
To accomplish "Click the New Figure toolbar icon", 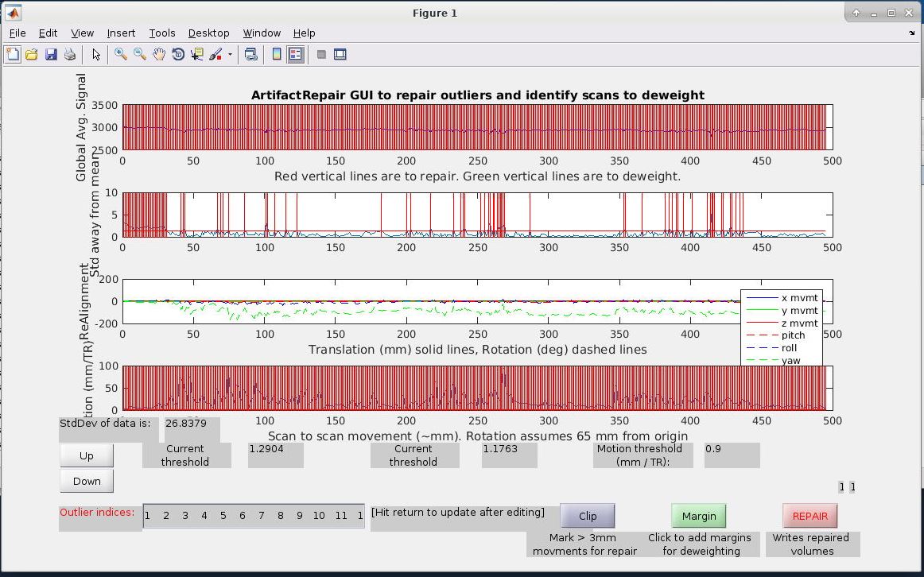I will [13, 55].
